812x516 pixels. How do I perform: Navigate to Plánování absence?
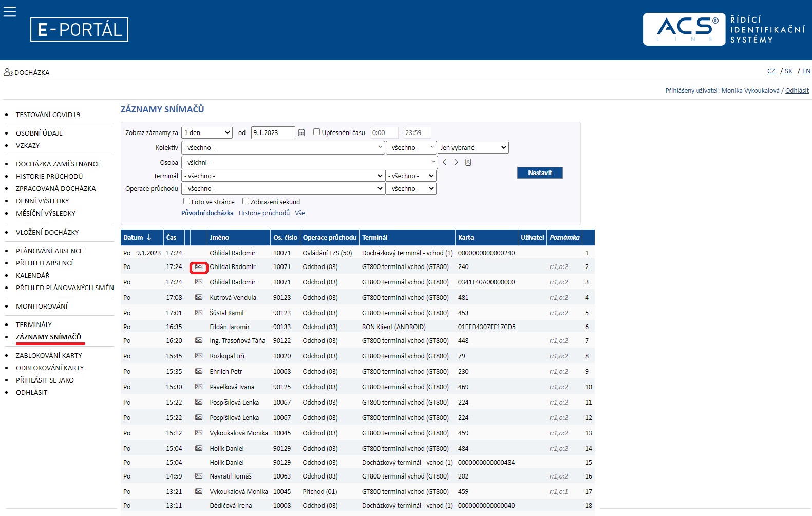coord(50,251)
